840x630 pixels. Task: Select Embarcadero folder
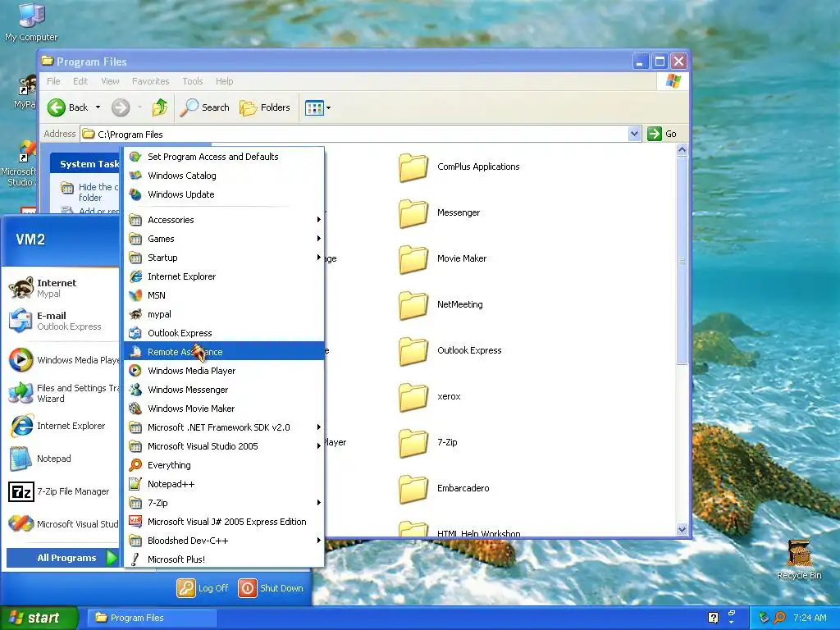click(x=444, y=489)
